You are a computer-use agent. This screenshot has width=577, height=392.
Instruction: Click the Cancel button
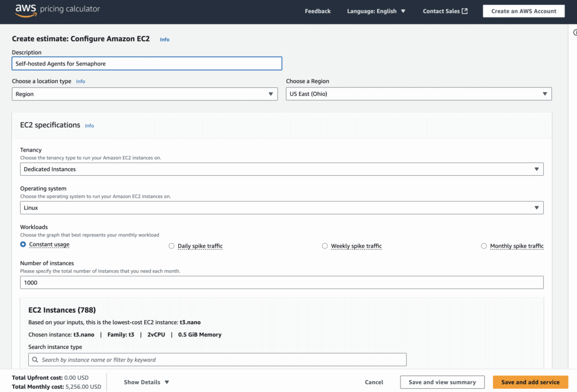tap(374, 382)
